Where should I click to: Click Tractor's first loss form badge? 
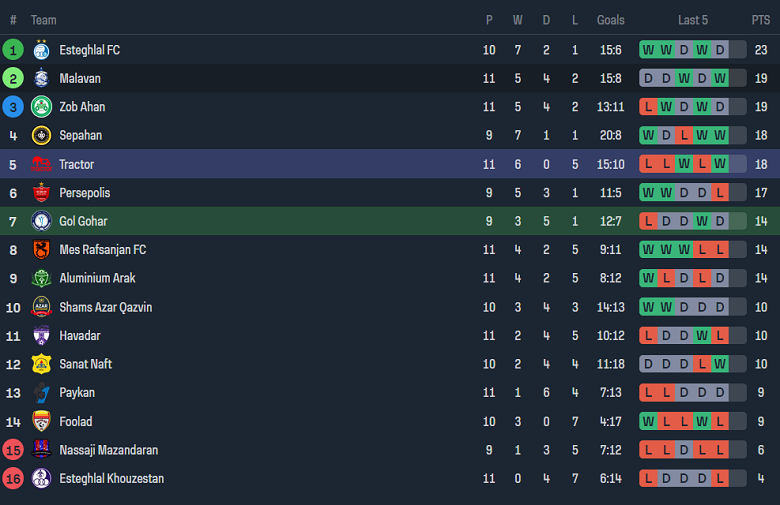(x=649, y=164)
